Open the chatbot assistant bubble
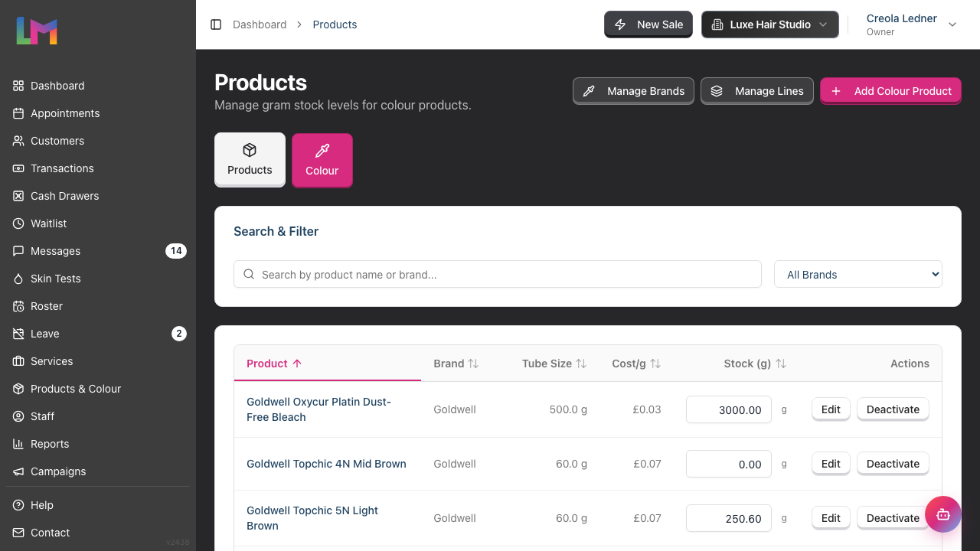 (942, 514)
